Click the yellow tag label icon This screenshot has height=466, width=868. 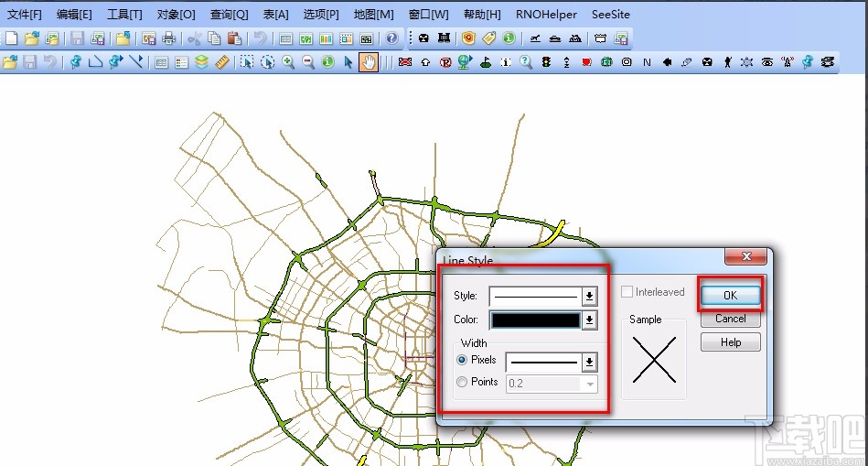pos(488,38)
